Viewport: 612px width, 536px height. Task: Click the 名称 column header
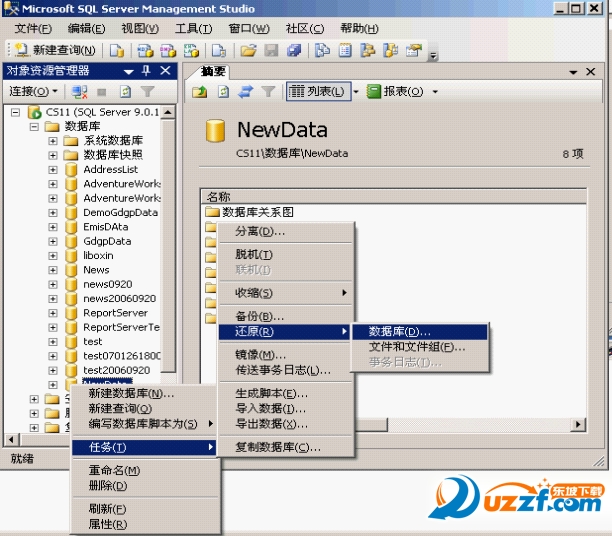pos(393,196)
